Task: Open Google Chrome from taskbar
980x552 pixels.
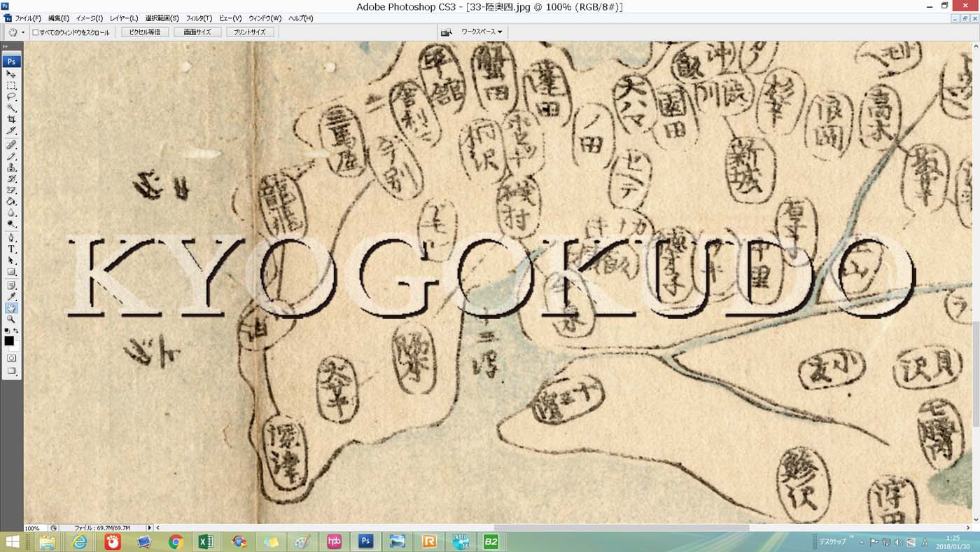Action: tap(176, 541)
